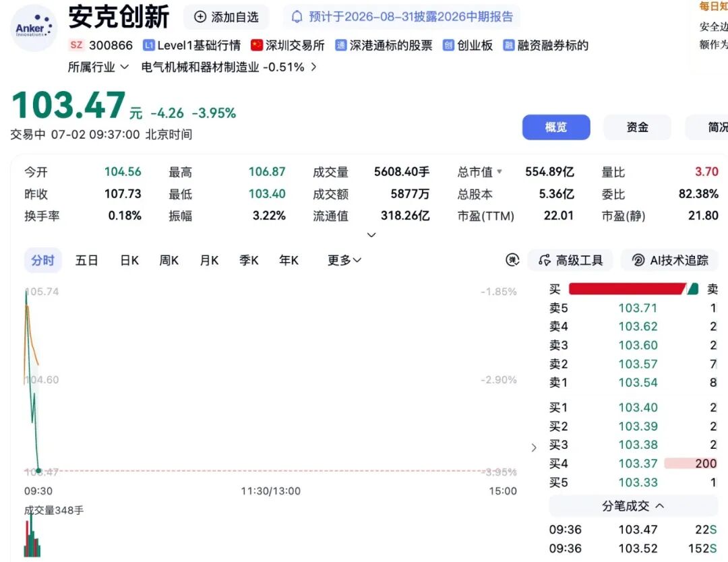Screen dimensions: 728x562
Task: Click the 卖5 price 103.71
Action: [638, 308]
